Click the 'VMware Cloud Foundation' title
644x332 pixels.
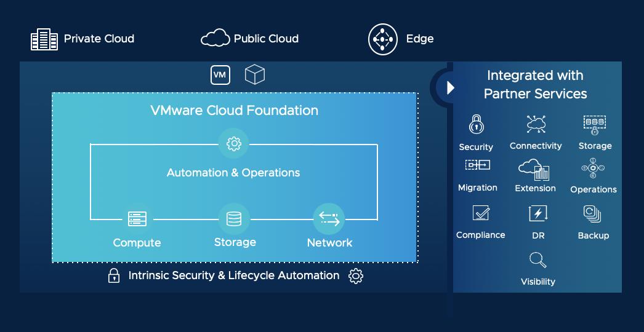[234, 111]
